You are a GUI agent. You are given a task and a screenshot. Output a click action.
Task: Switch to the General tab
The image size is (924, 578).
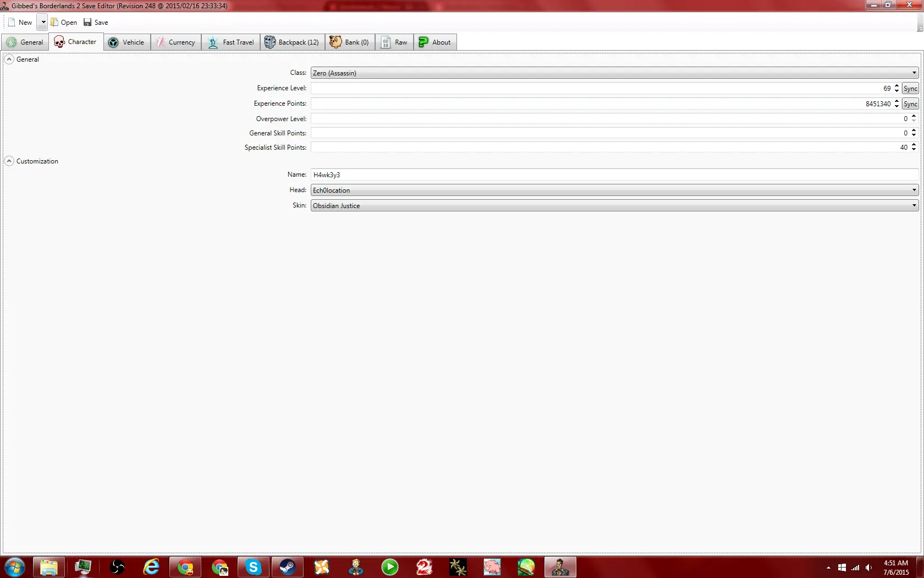(25, 42)
